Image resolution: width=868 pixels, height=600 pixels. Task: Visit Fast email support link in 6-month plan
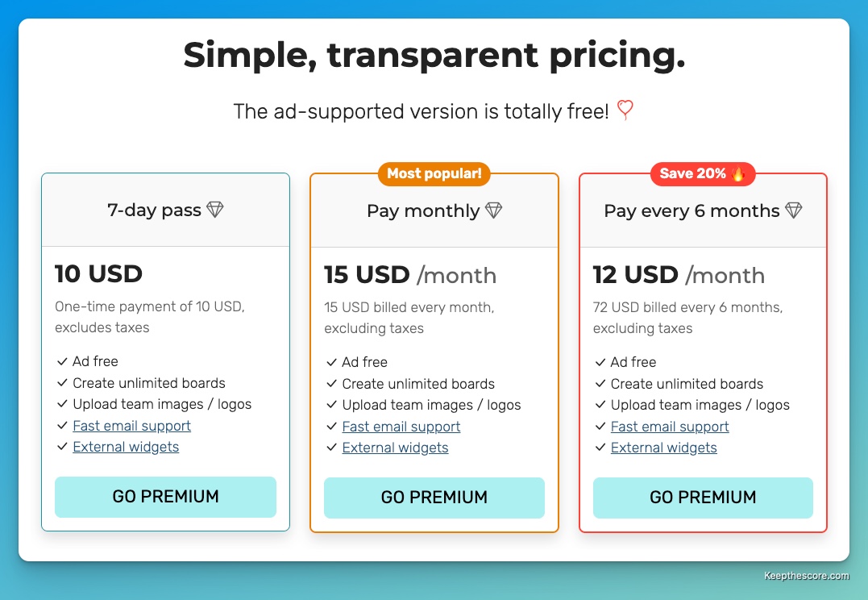(x=670, y=427)
